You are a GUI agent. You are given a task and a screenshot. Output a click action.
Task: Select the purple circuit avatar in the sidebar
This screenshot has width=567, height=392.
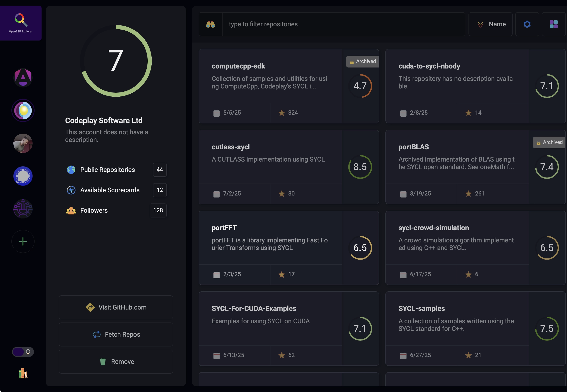[x=23, y=209]
